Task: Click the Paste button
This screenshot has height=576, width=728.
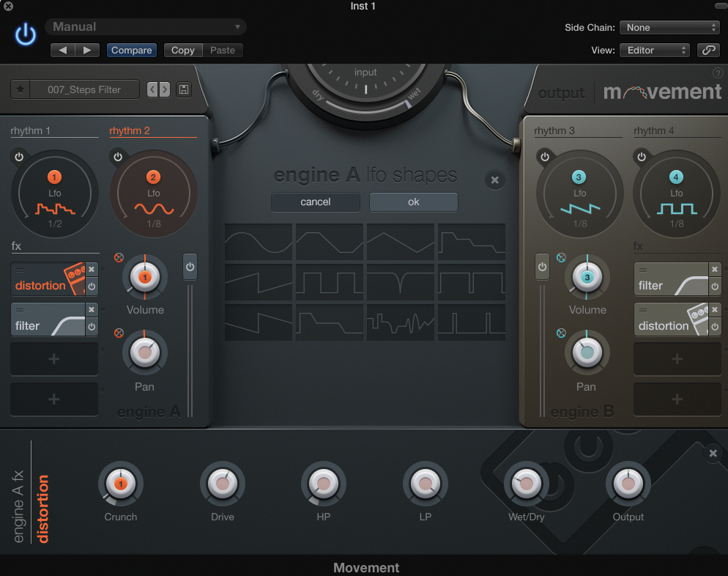Action: (223, 50)
